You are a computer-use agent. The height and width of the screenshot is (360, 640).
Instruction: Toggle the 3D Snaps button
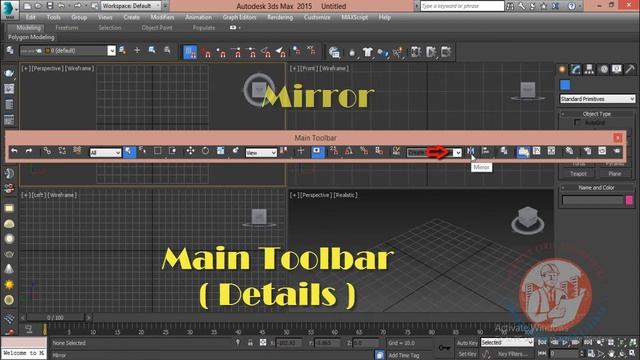click(334, 151)
